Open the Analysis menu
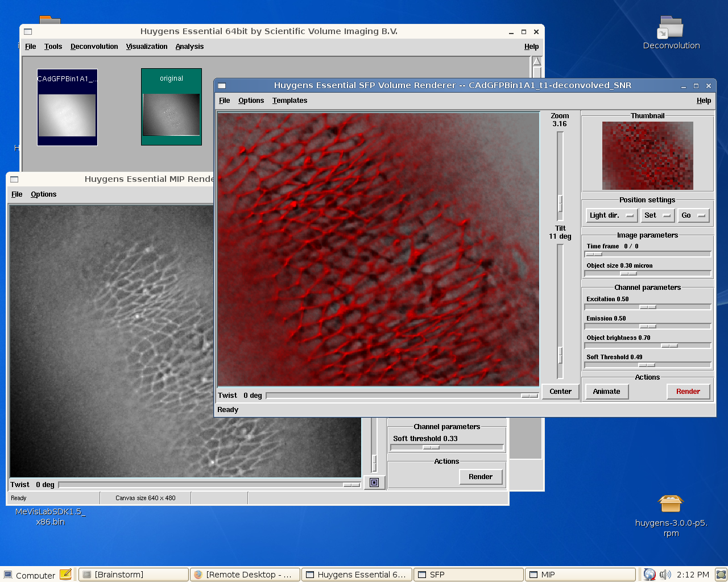This screenshot has height=582, width=728. click(189, 47)
